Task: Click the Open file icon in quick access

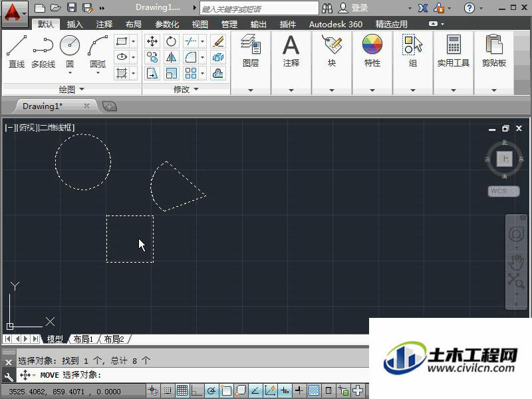Action: 56,8
